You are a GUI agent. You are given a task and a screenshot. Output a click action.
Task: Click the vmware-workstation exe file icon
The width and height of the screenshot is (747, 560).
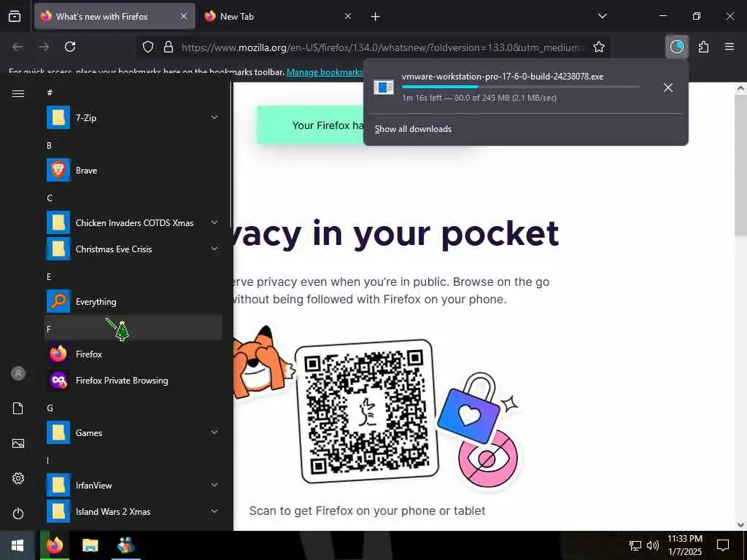tap(384, 87)
